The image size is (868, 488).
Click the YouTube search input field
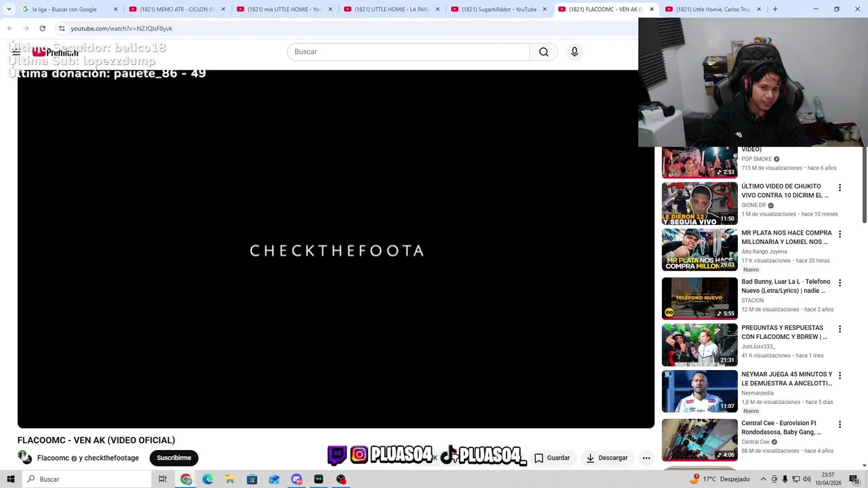click(x=408, y=52)
